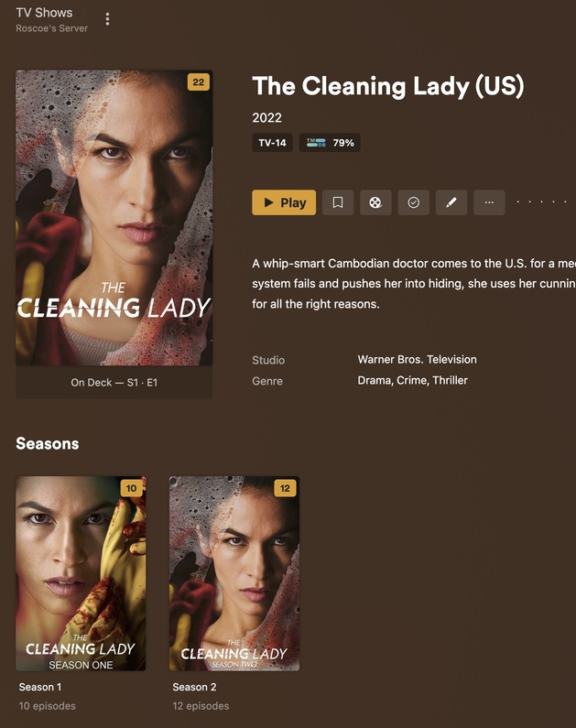Select the TV-14 content rating badge
This screenshot has height=728, width=576.
(273, 143)
